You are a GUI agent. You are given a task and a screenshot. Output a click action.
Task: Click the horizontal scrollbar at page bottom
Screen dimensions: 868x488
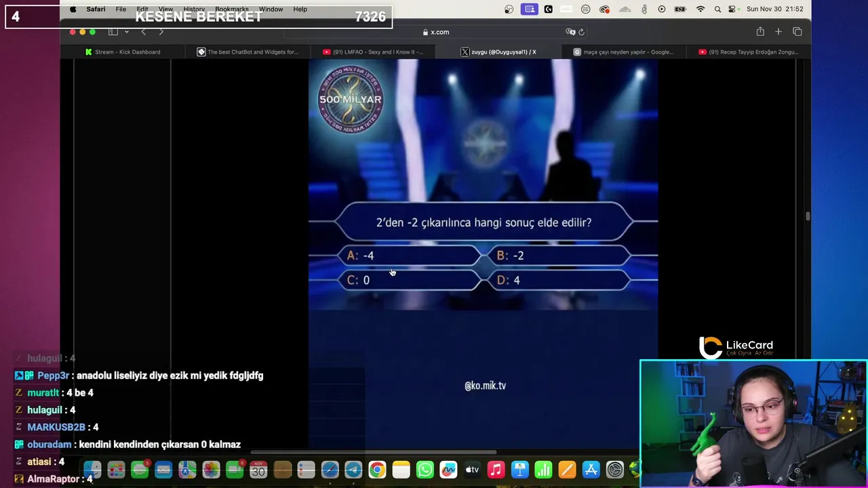point(373,452)
